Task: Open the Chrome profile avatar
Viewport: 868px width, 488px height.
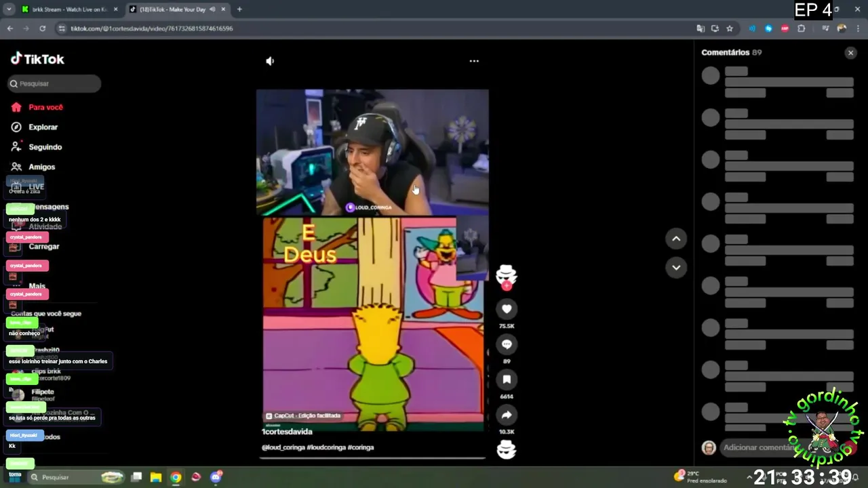Action: 842,28
